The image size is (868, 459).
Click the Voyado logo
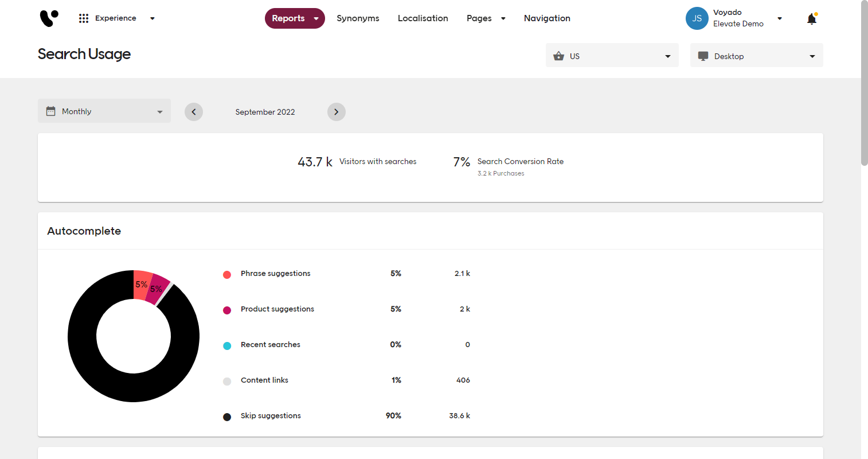pos(49,18)
